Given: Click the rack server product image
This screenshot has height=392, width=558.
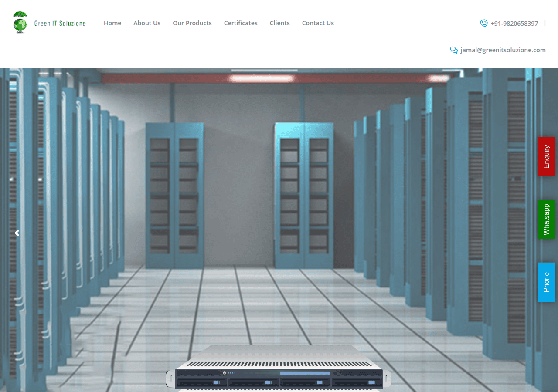Looking at the screenshot, I should point(279,368).
